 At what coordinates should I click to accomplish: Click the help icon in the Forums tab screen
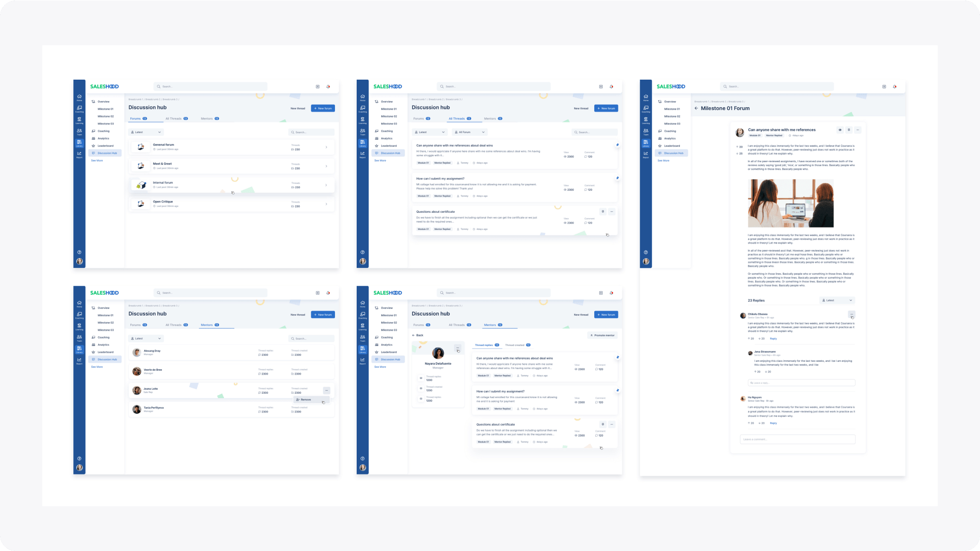(79, 252)
